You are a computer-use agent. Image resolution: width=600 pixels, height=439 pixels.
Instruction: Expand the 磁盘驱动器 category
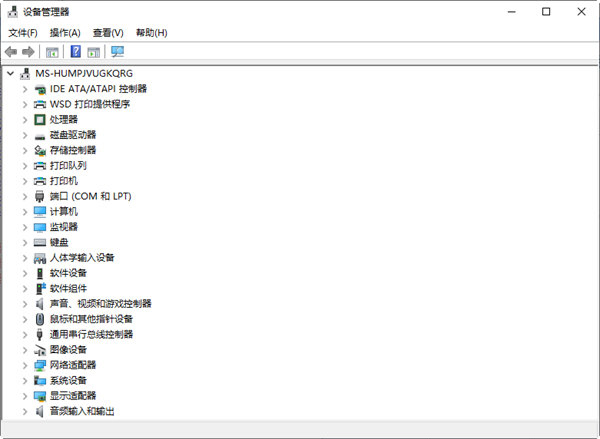coord(25,135)
